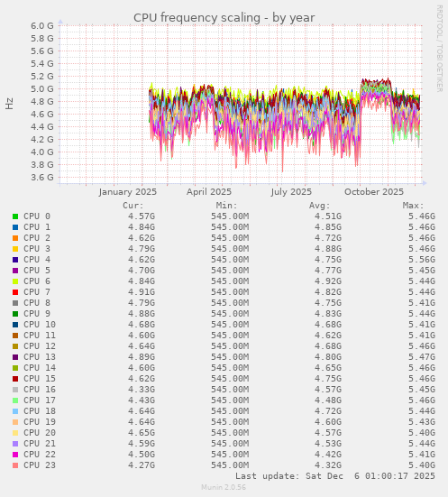448x497 pixels.
Task: Click the CPU 23 salmon legend swatch
Action: [15, 465]
